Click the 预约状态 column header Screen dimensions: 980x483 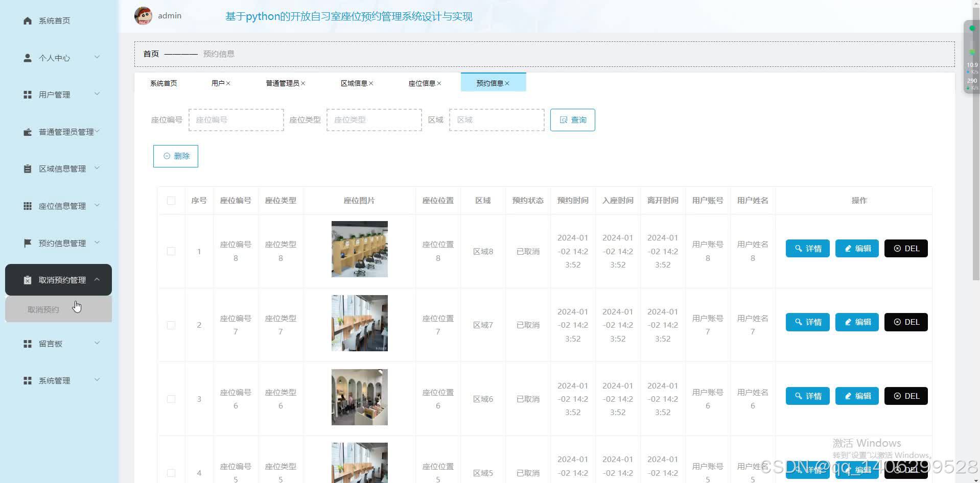pos(528,201)
